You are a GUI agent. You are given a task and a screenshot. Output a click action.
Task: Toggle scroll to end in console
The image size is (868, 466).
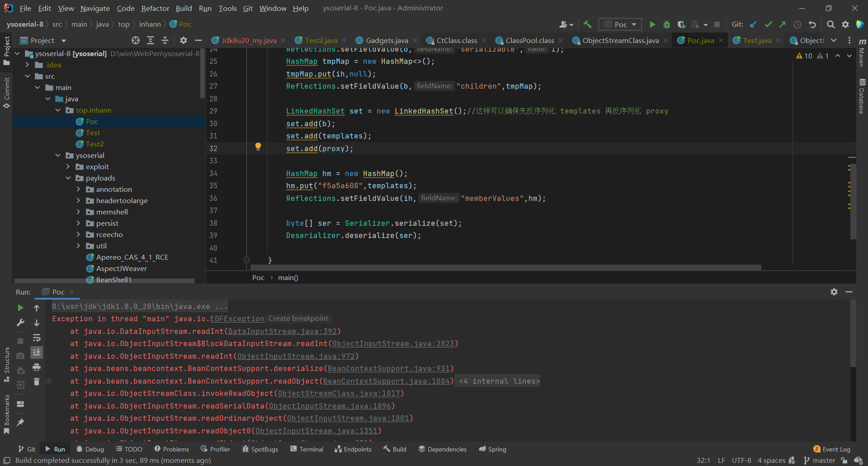[x=37, y=352]
